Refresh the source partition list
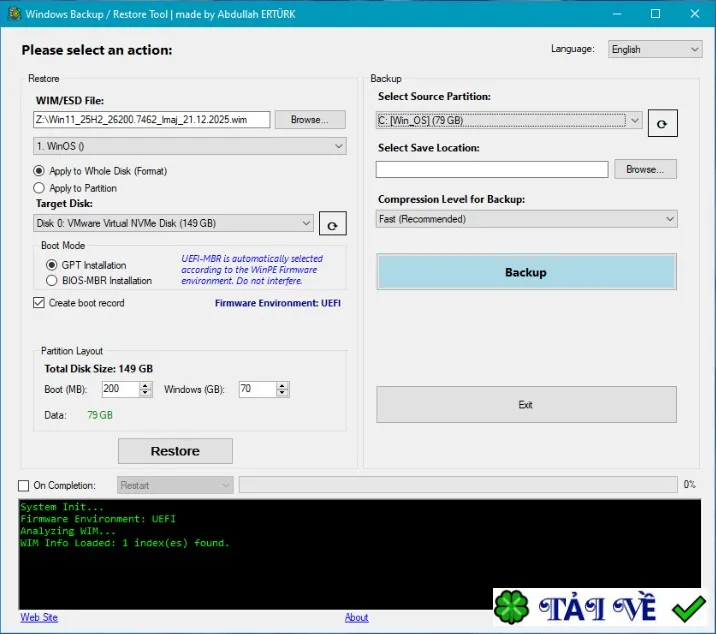 pyautogui.click(x=662, y=123)
